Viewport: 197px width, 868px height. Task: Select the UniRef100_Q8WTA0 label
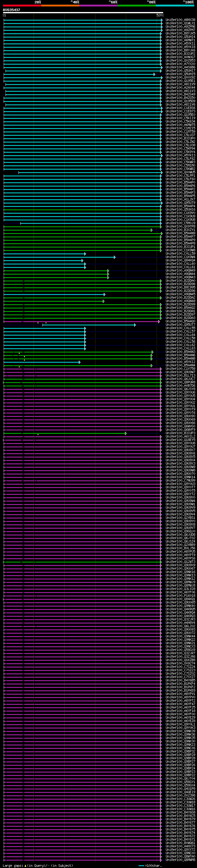point(180,856)
